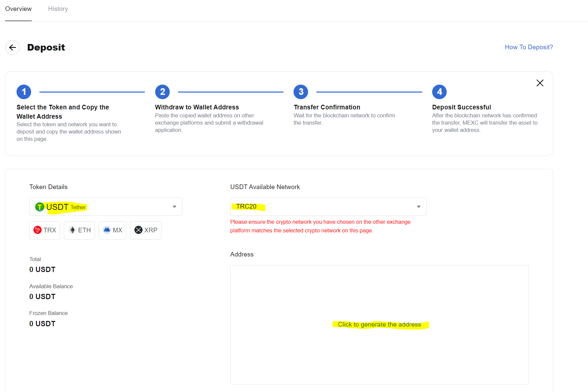Click the Withdraw to Wallet Address heading
The image size is (588, 392).
[x=197, y=107]
